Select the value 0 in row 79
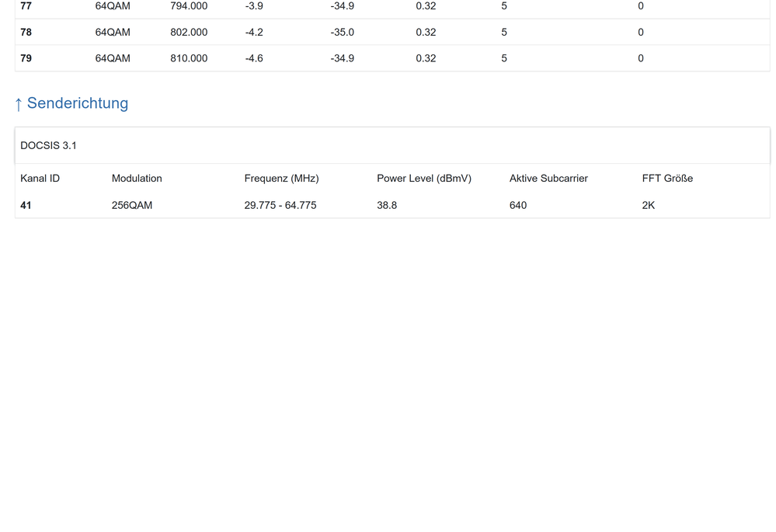This screenshot has height=532, width=776. tap(640, 58)
